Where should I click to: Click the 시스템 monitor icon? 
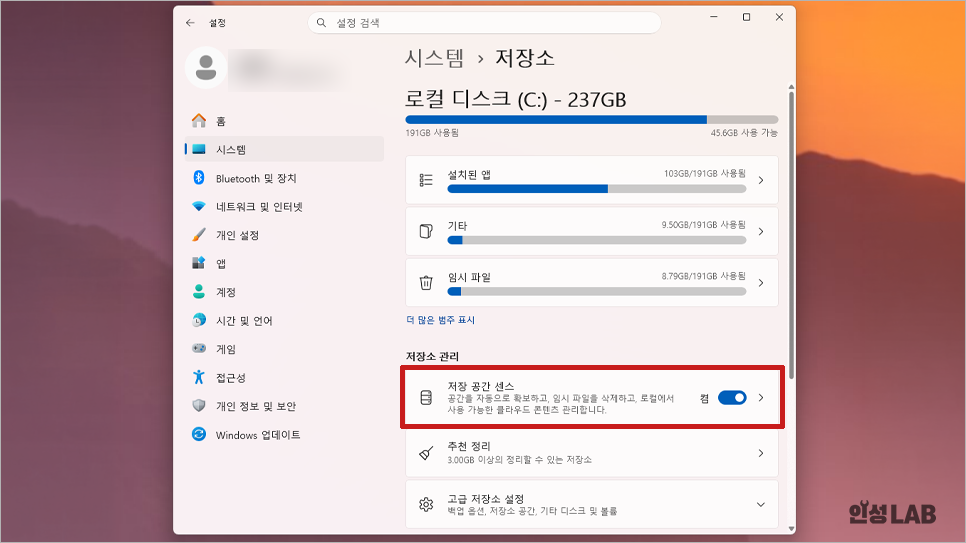click(198, 149)
